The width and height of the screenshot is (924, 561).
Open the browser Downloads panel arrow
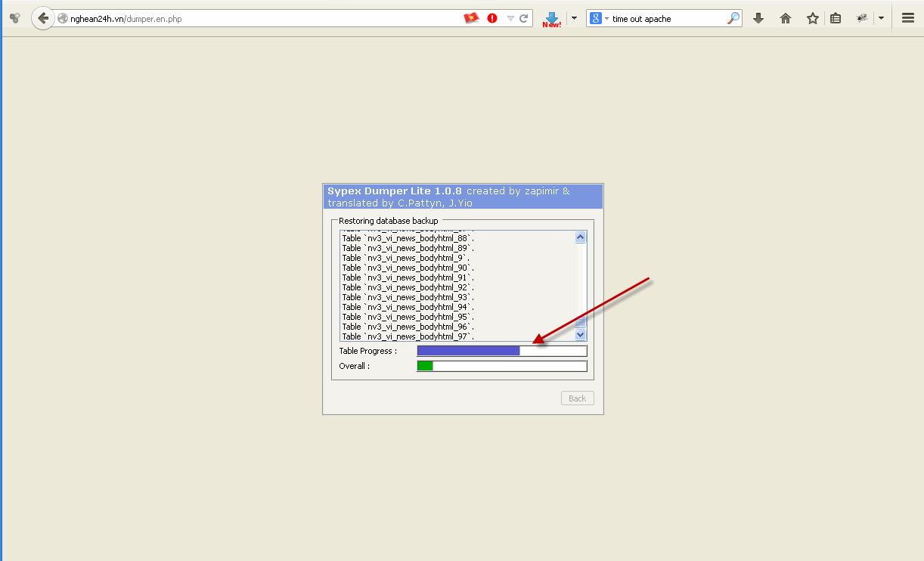coord(758,18)
